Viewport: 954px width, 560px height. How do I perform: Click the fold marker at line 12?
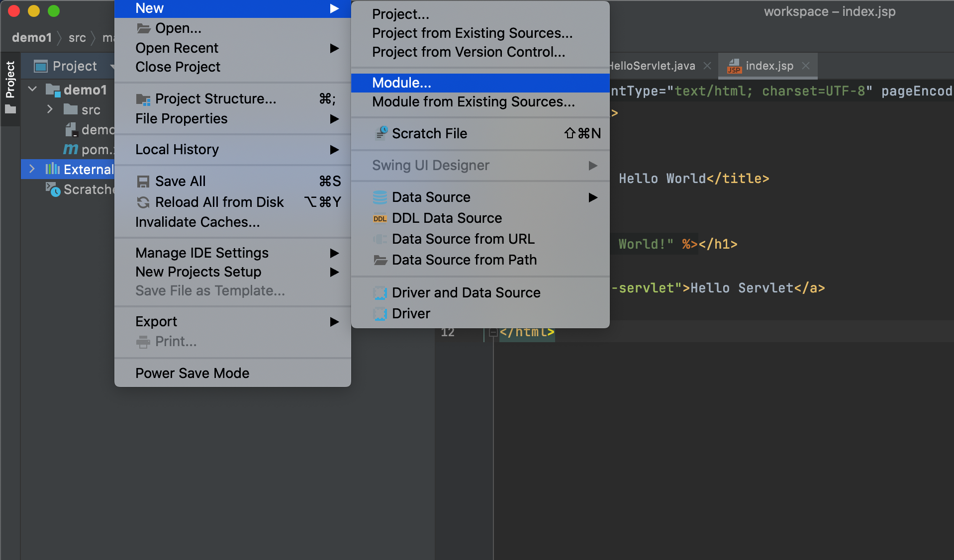492,332
